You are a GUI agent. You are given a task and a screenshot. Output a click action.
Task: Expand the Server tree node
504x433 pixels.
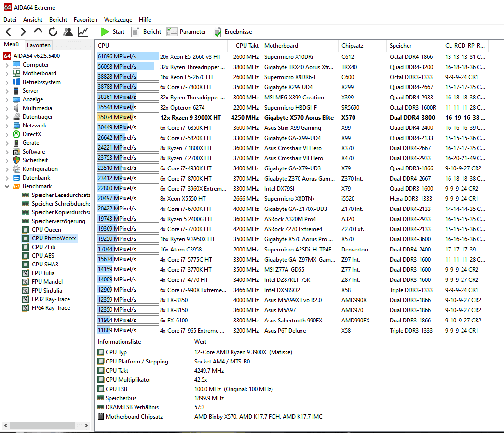(x=7, y=91)
